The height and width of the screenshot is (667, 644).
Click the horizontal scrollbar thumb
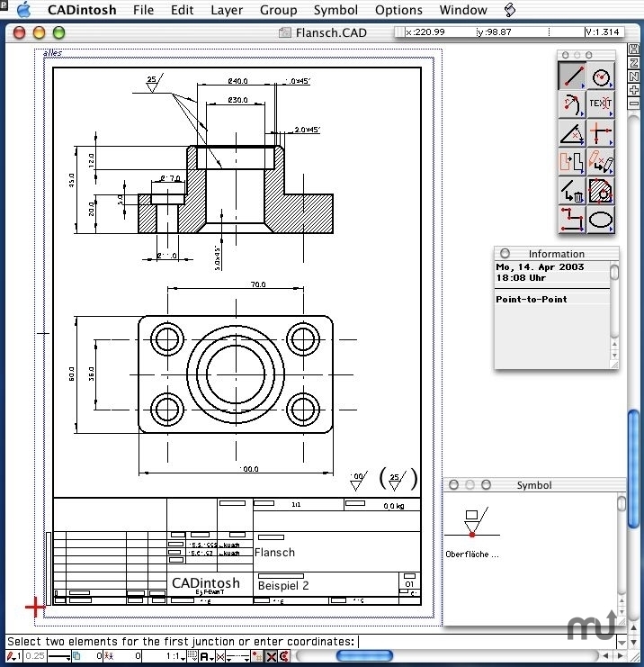[362, 657]
